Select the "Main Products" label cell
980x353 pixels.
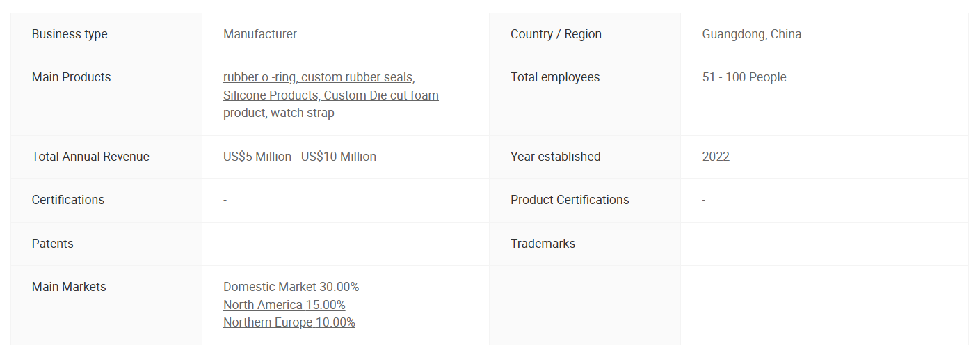(x=71, y=77)
